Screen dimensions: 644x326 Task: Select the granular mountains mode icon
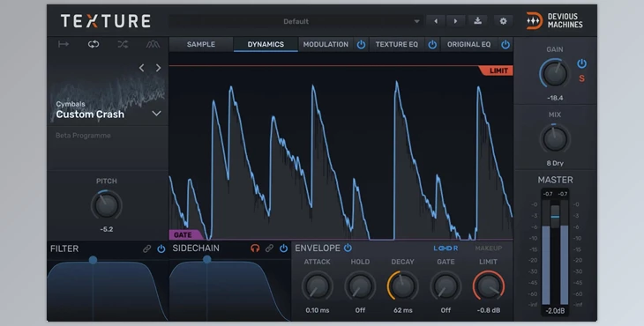pos(153,44)
